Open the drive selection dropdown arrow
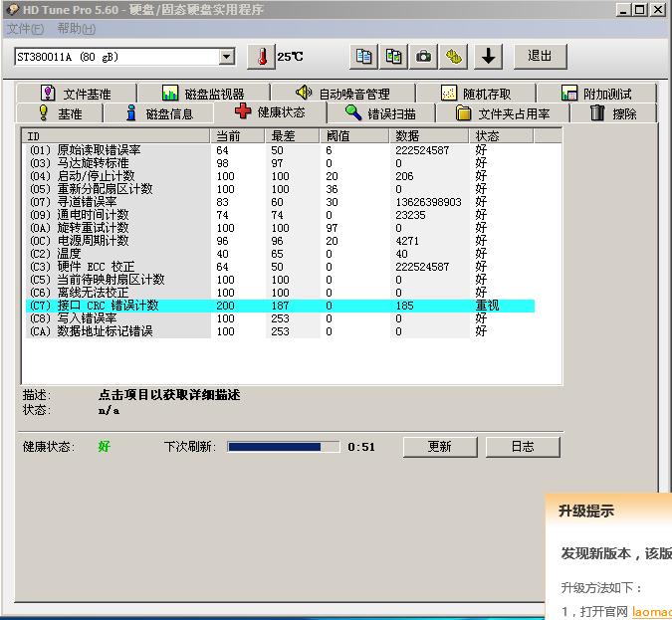Screen dimensions: 672x620 (x=226, y=57)
